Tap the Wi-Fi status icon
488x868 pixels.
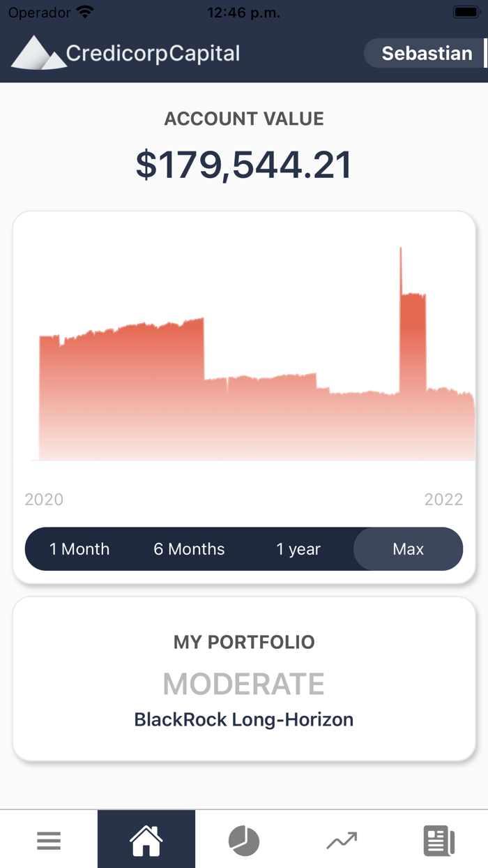pyautogui.click(x=84, y=11)
